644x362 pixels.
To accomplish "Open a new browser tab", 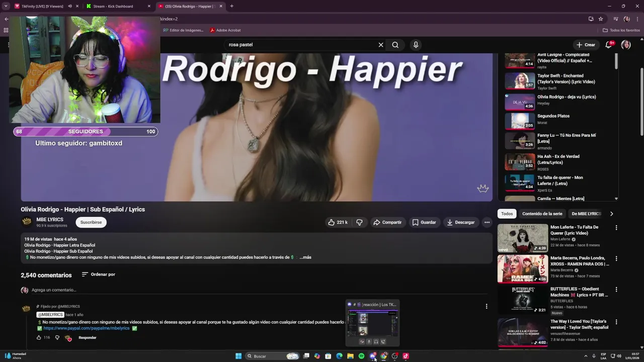I will pyautogui.click(x=231, y=6).
